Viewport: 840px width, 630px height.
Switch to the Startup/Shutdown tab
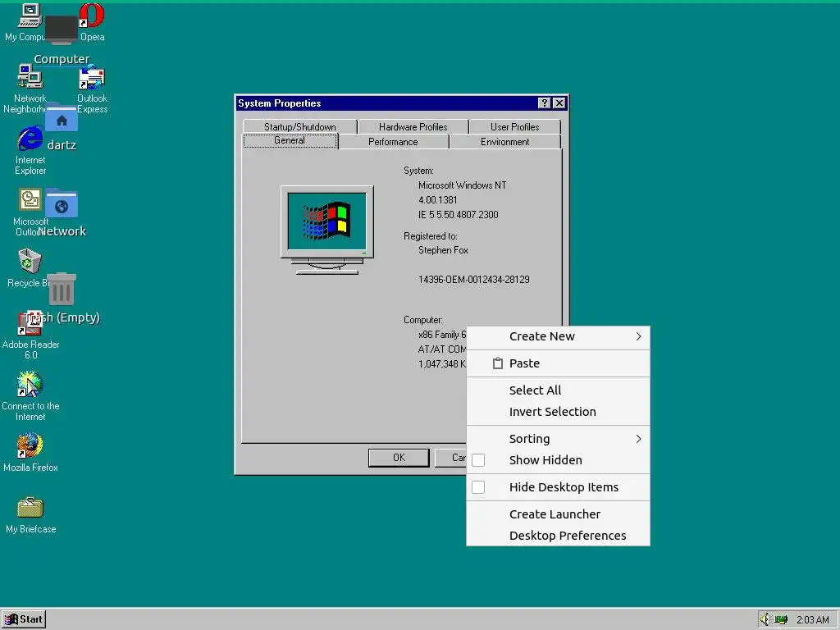point(300,127)
